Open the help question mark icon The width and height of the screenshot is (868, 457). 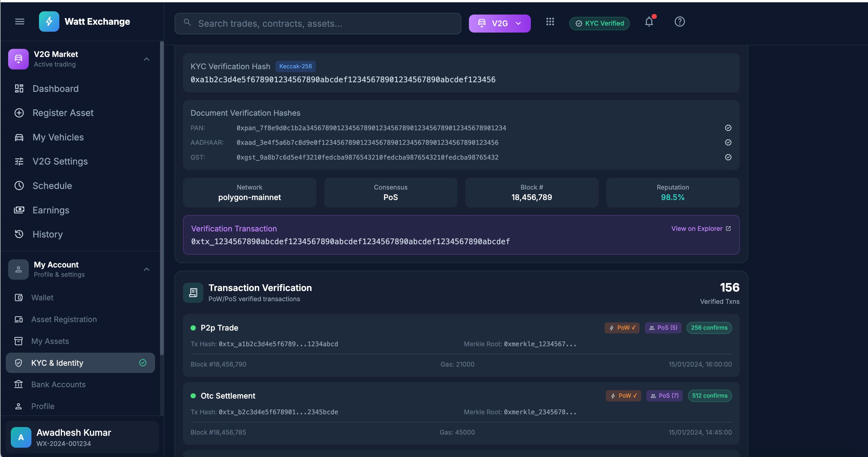(679, 21)
